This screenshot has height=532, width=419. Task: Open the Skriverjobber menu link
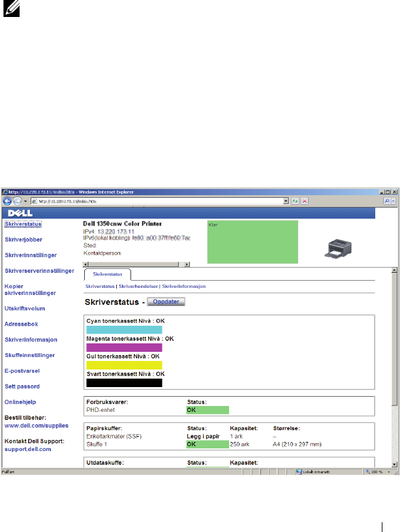click(x=23, y=240)
